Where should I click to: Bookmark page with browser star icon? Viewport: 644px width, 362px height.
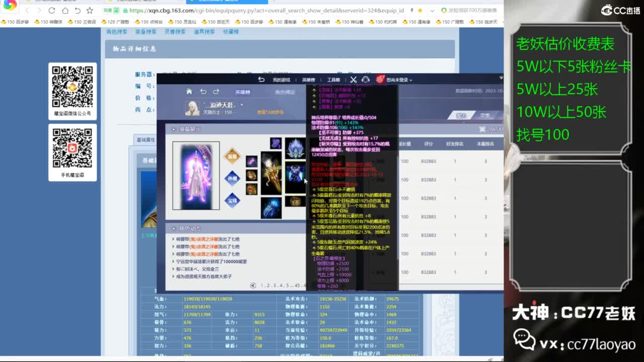pyautogui.click(x=90, y=11)
